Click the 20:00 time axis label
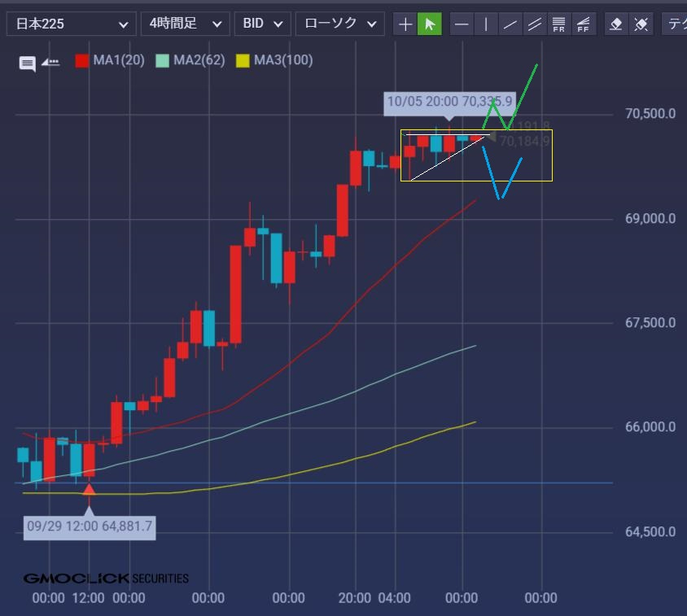This screenshot has width=687, height=616. pyautogui.click(x=354, y=598)
